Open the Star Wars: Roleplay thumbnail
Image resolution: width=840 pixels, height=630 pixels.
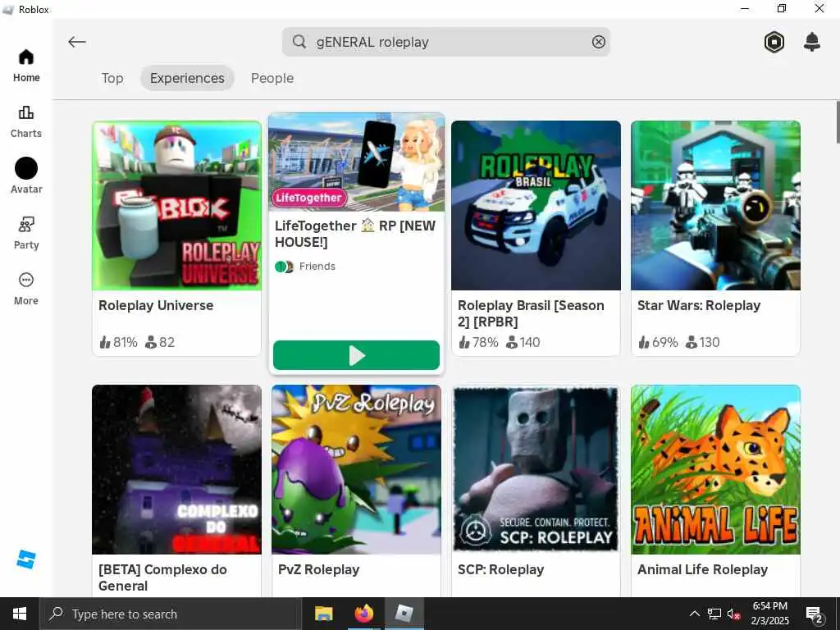click(x=715, y=205)
